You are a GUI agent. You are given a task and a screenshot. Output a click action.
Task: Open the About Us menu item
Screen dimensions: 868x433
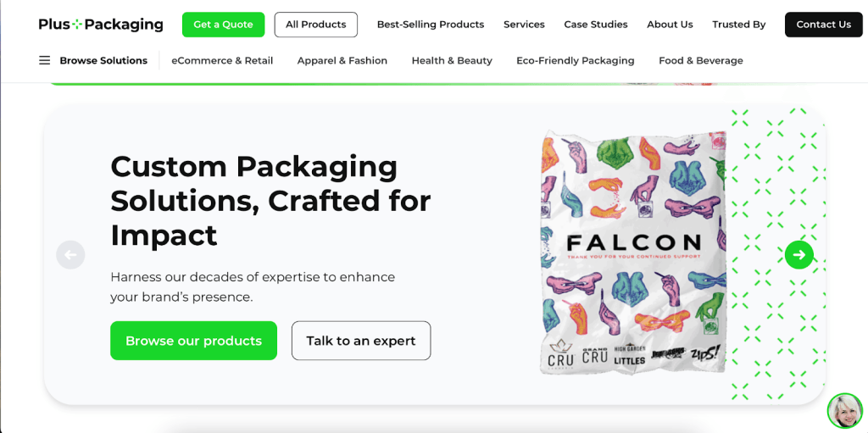point(670,25)
